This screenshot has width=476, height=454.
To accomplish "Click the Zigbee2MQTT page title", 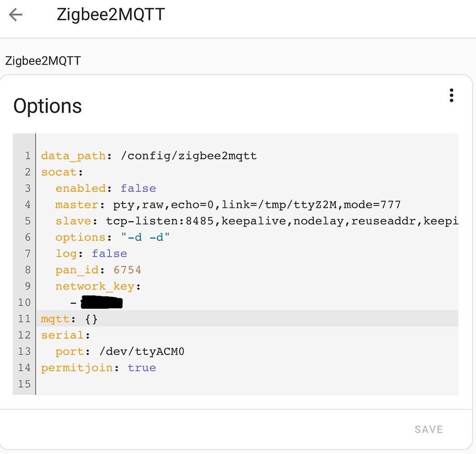I will [x=111, y=15].
